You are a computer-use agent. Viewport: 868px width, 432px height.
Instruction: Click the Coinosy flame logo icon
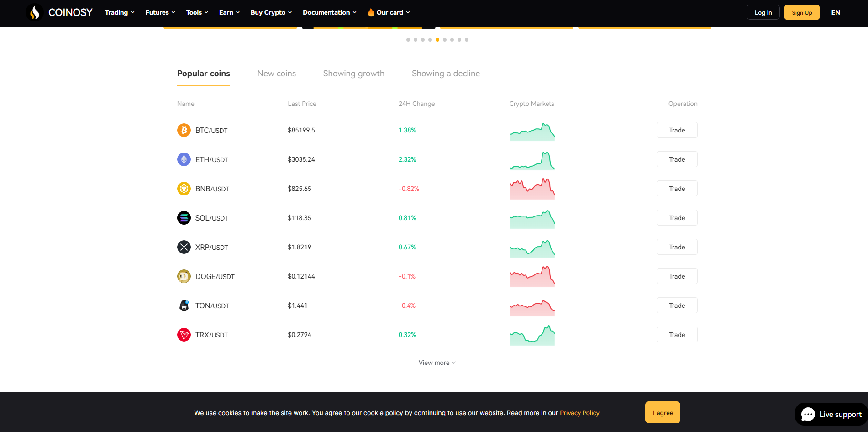point(35,12)
